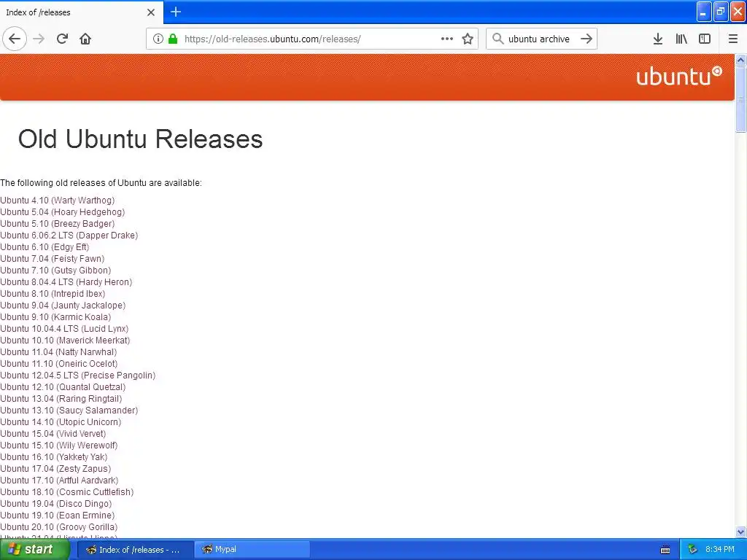Switch to Mypal taskbar button

pyautogui.click(x=252, y=550)
